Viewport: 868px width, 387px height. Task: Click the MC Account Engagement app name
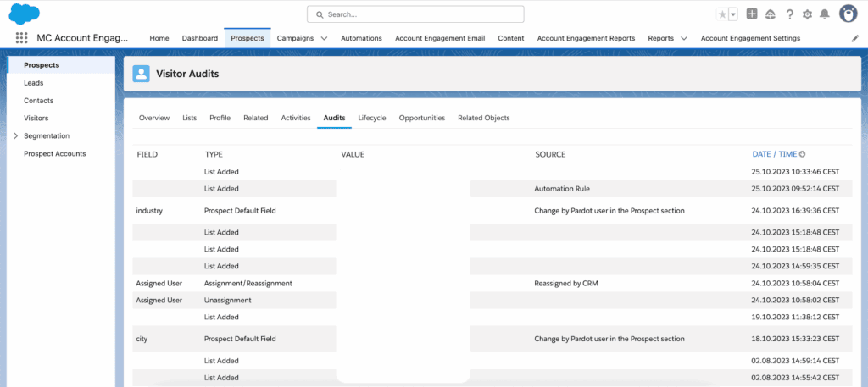(x=82, y=38)
